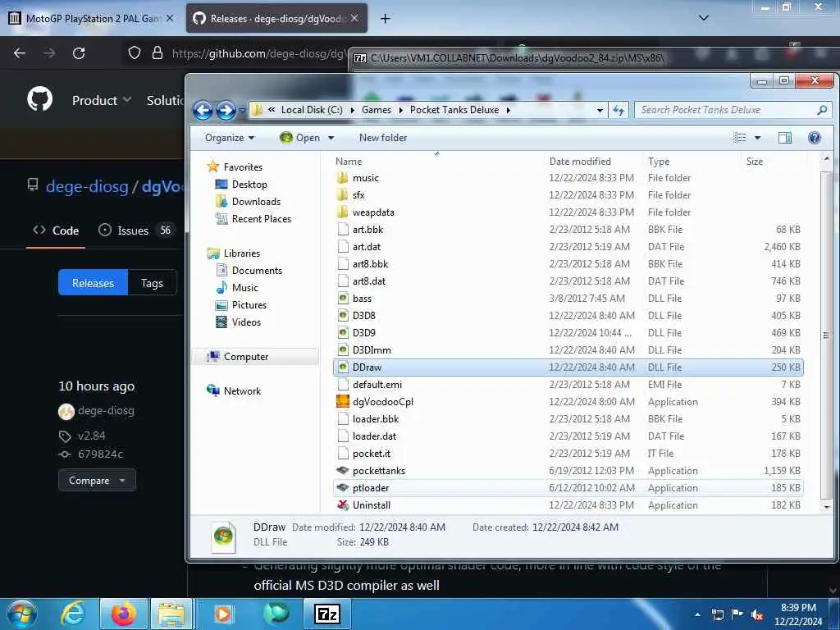Click the Explorer Back arrow button
The width and height of the screenshot is (840, 630).
tap(203, 111)
